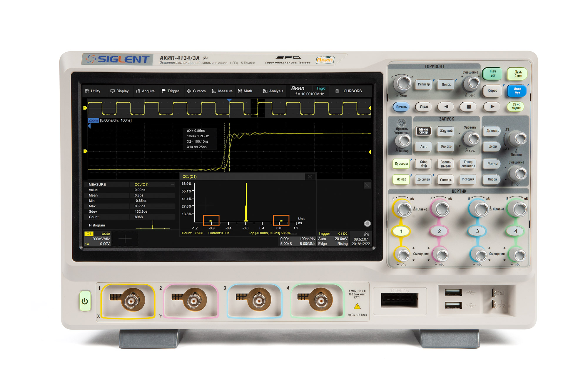The width and height of the screenshot is (588, 392).
Task: Push the left arrow playback button
Action: pos(446,106)
